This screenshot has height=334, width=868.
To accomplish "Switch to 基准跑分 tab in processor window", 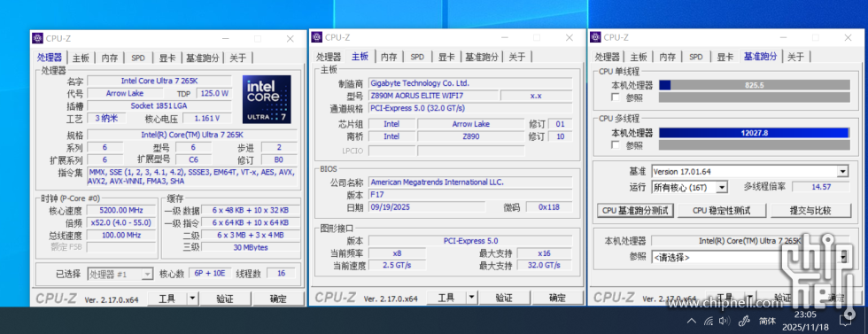I will (x=202, y=58).
